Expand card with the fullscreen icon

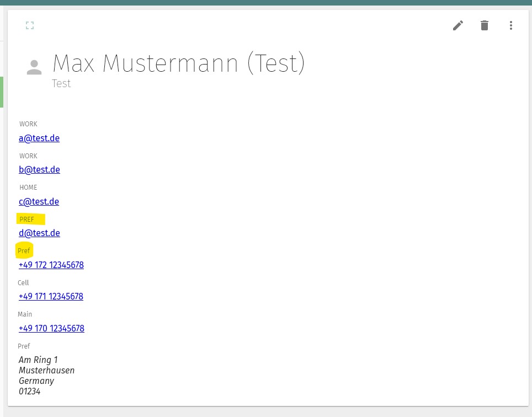(30, 25)
